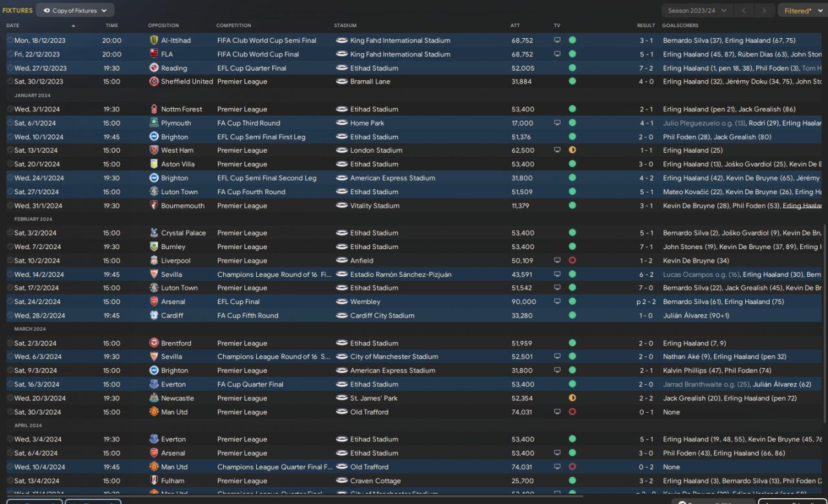Select the row marker for Sat, 30/12/2023
This screenshot has height=504, width=828.
[10, 82]
